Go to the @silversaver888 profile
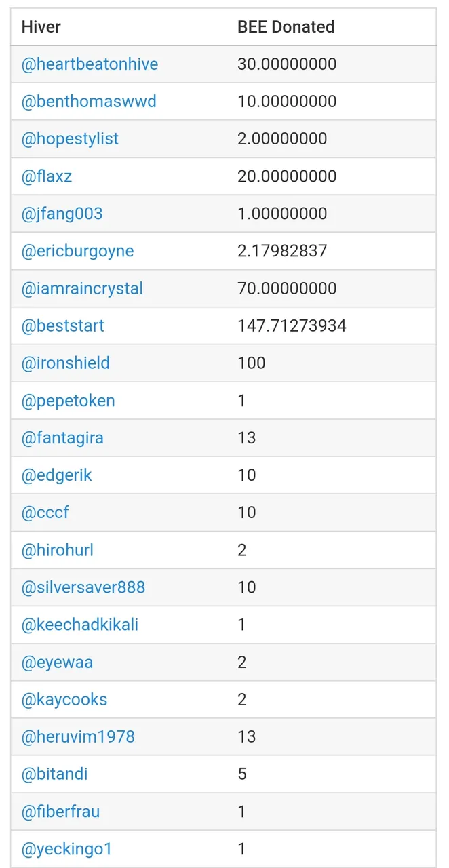Viewport: 449px width, 868px height. point(83,587)
